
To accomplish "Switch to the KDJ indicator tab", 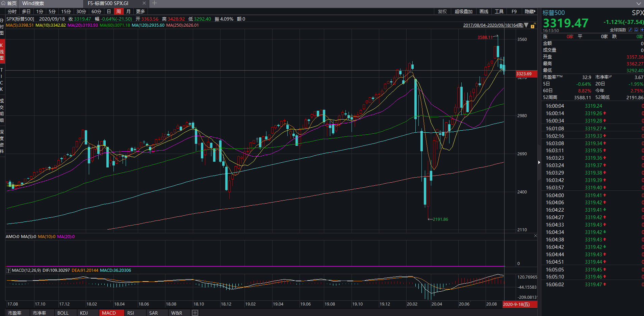I will 84,313.
